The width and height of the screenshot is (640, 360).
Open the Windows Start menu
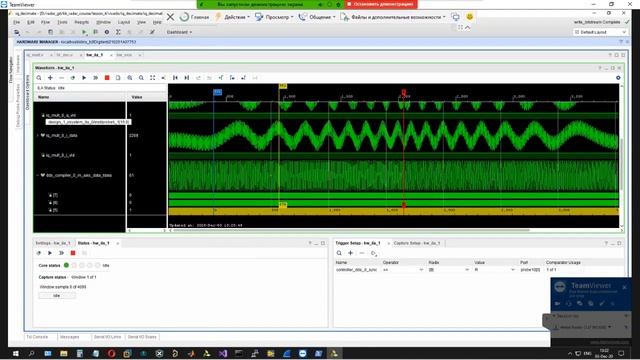pos(16,353)
